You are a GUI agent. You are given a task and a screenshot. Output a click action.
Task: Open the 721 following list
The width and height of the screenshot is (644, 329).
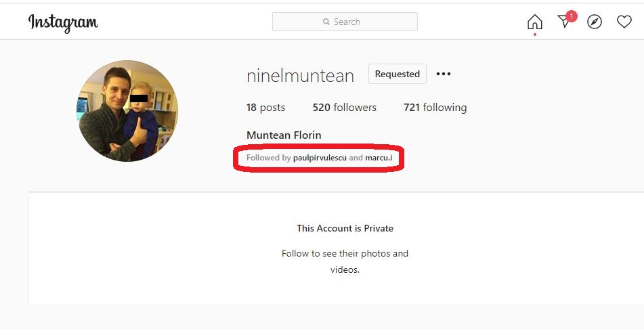(435, 108)
